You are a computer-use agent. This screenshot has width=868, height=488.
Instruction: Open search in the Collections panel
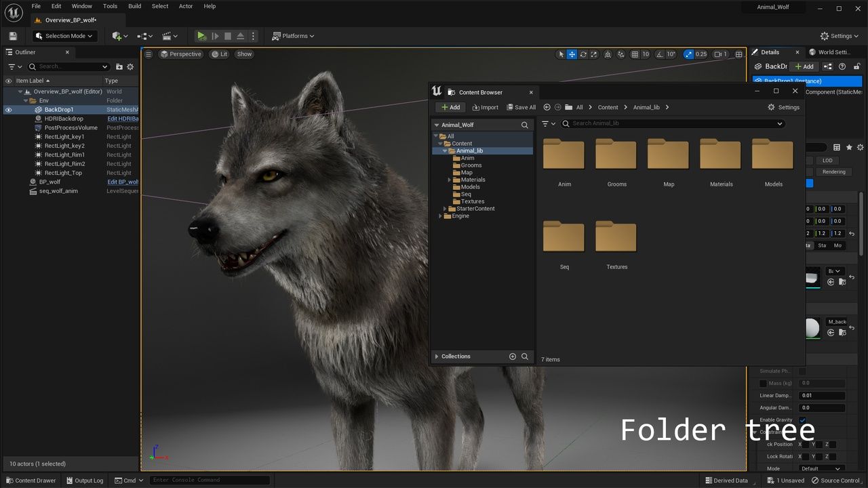525,357
